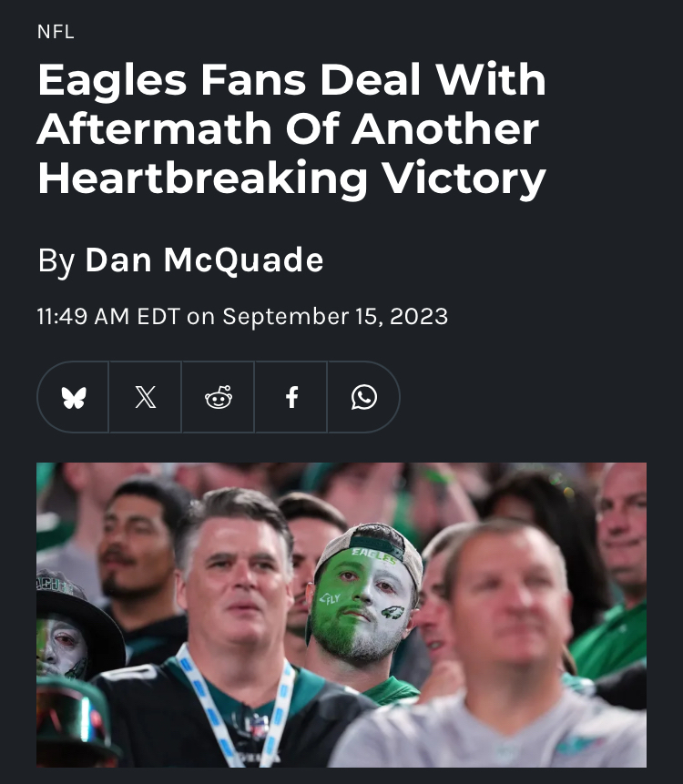Click the Eagles logo painted on fan's cheek
The image size is (683, 784).
coord(392,612)
